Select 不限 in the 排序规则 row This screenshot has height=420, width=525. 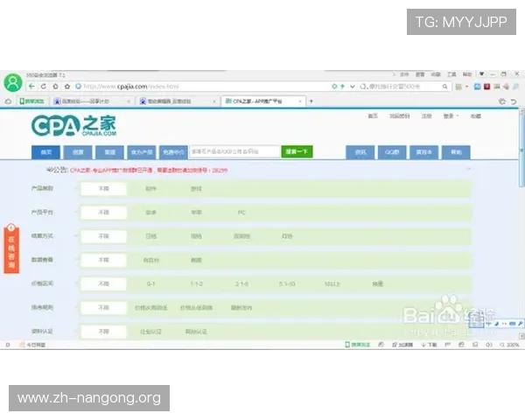(x=103, y=308)
